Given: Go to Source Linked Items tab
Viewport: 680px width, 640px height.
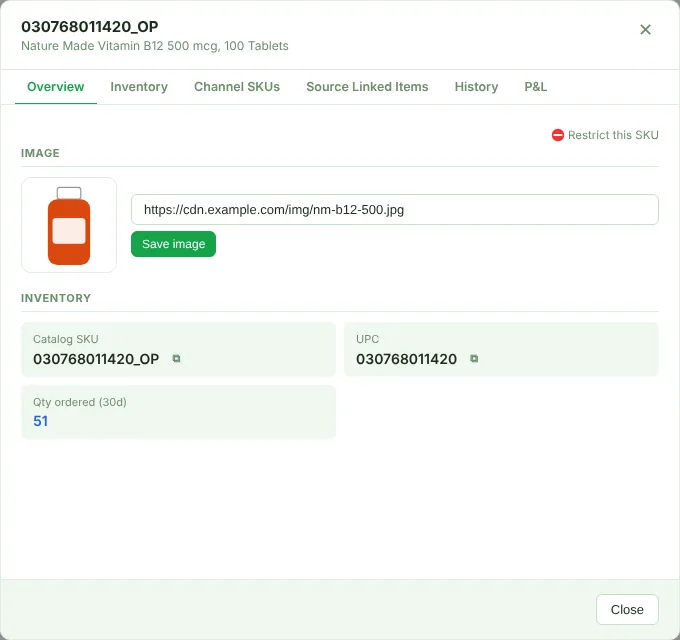Looking at the screenshot, I should point(367,87).
